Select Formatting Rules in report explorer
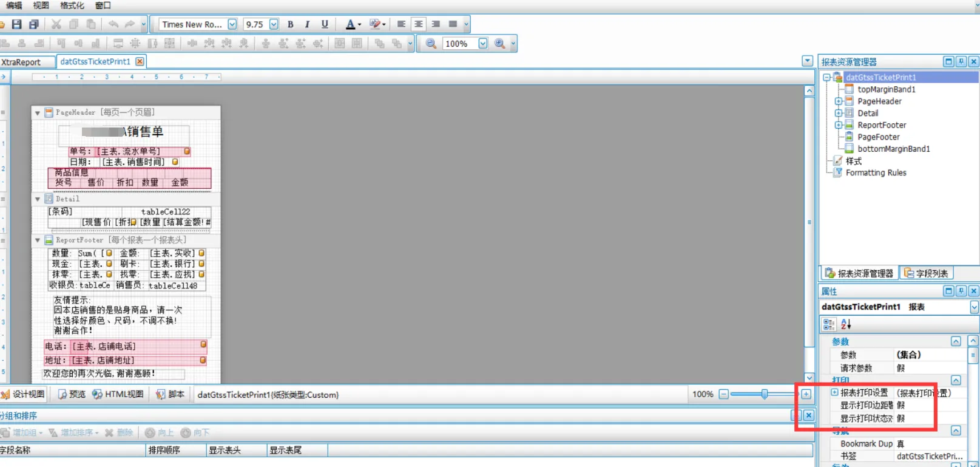The image size is (980, 467). [876, 172]
